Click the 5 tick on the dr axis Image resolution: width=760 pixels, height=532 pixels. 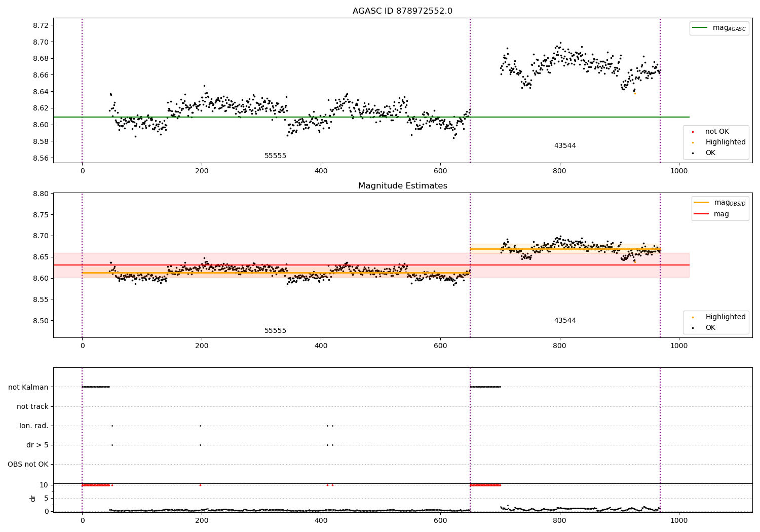46,498
